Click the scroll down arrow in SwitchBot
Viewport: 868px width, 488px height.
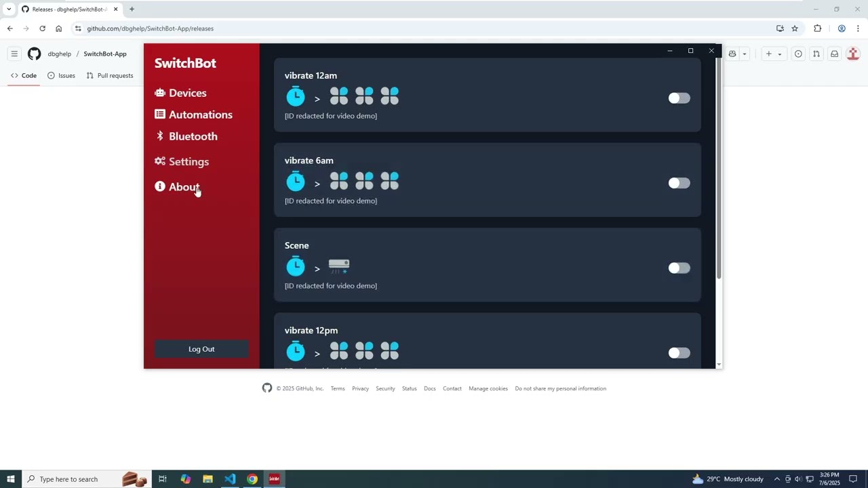719,365
